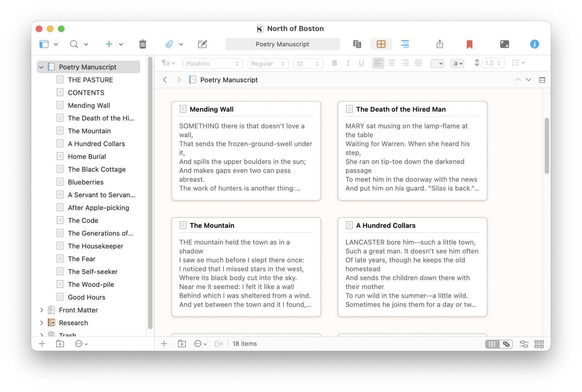Click the Bold formatting button

tap(334, 63)
